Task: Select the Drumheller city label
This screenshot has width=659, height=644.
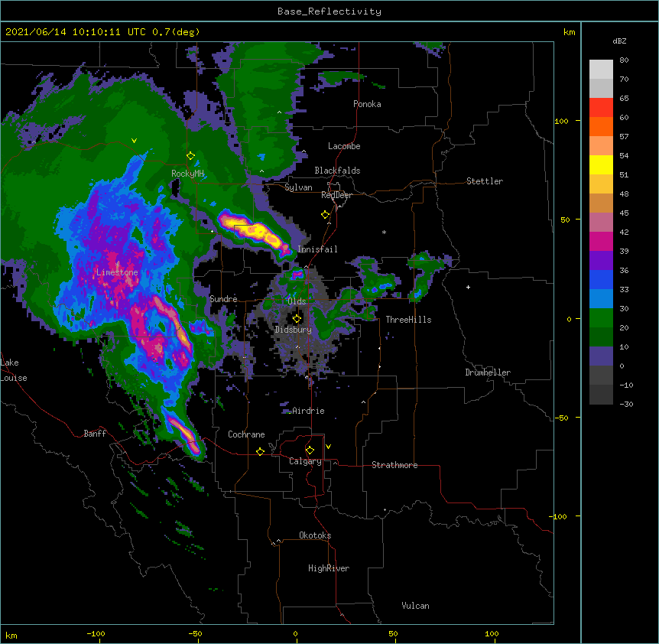Action: (488, 372)
